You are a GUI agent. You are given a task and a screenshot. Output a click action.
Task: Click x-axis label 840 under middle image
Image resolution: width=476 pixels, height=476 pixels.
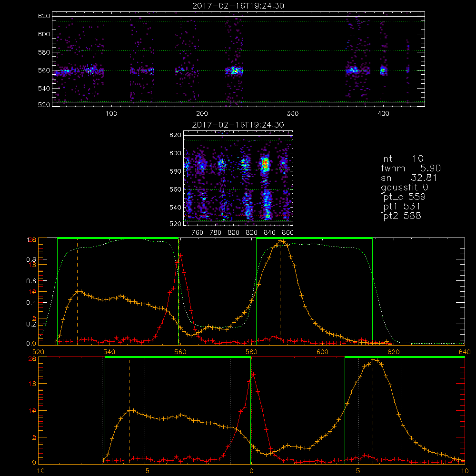click(269, 233)
